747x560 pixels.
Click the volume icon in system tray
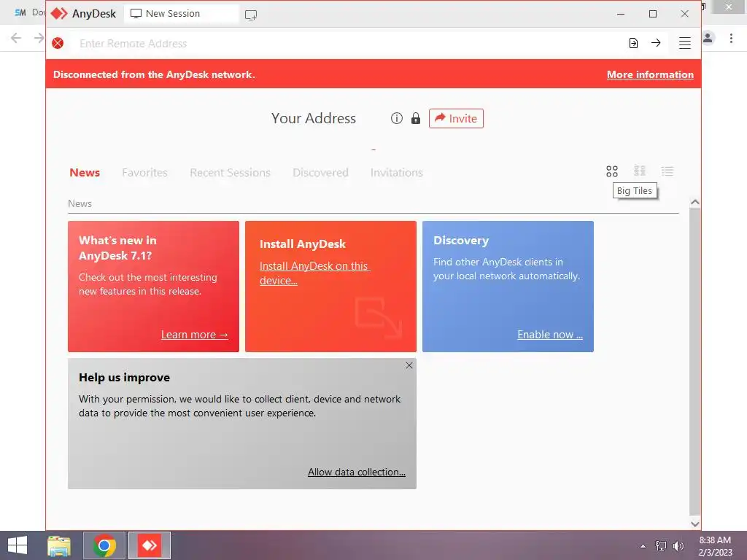pyautogui.click(x=678, y=546)
